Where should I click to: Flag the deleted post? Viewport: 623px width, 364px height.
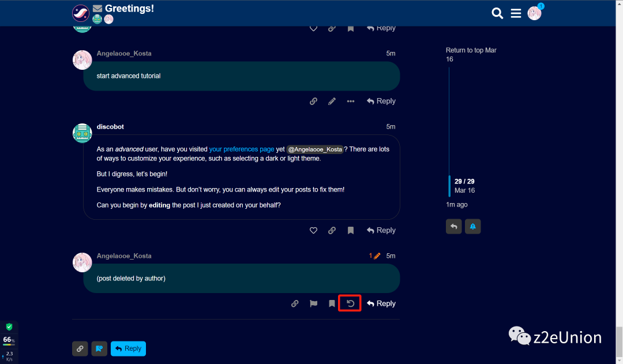(x=313, y=303)
